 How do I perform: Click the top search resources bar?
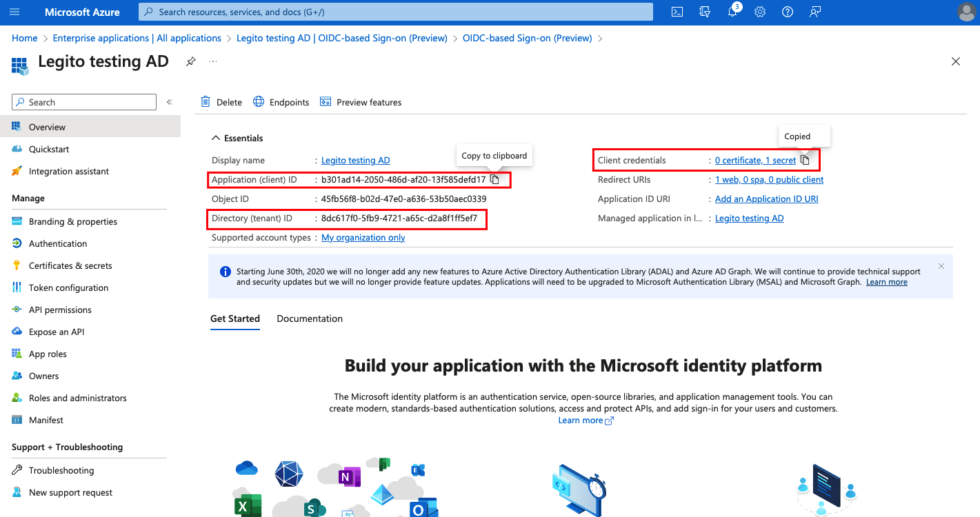396,12
